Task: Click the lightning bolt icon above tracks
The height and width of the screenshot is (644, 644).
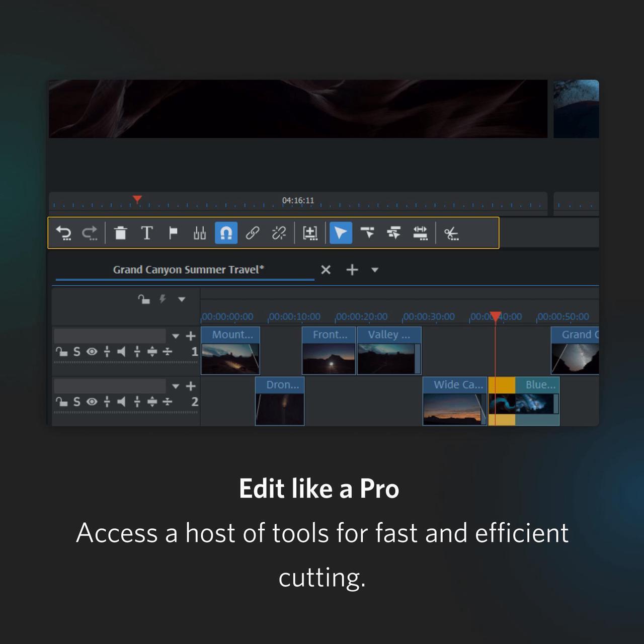Action: tap(163, 299)
